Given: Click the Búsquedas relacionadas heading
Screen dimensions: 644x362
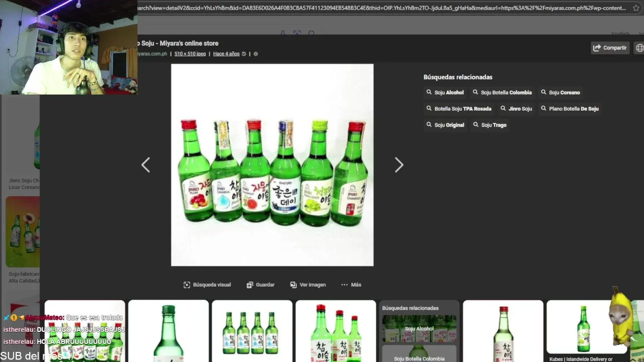Looking at the screenshot, I should coord(458,77).
